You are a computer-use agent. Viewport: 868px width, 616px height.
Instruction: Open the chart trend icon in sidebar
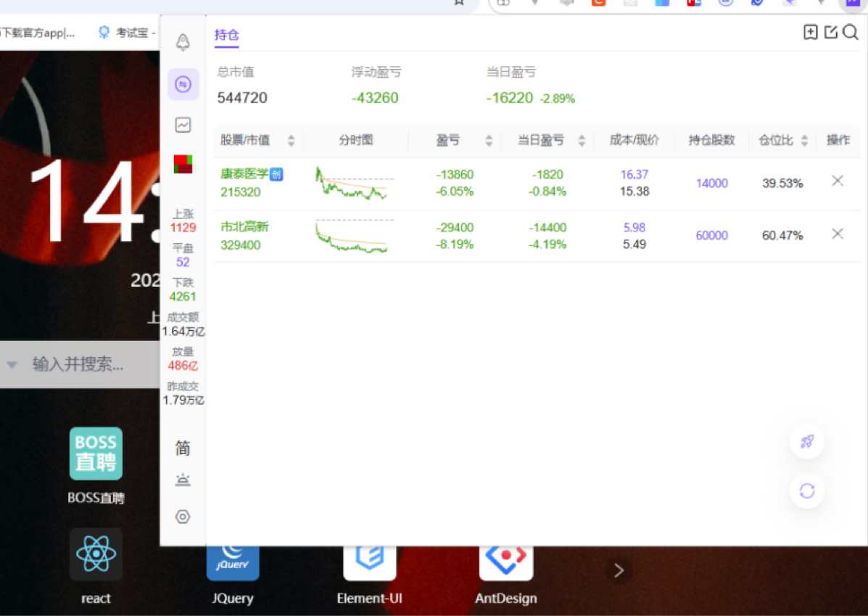(x=183, y=125)
